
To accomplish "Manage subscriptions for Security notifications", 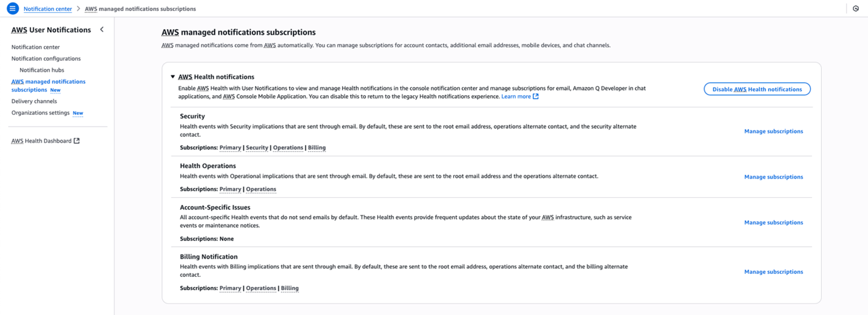I will (x=773, y=131).
